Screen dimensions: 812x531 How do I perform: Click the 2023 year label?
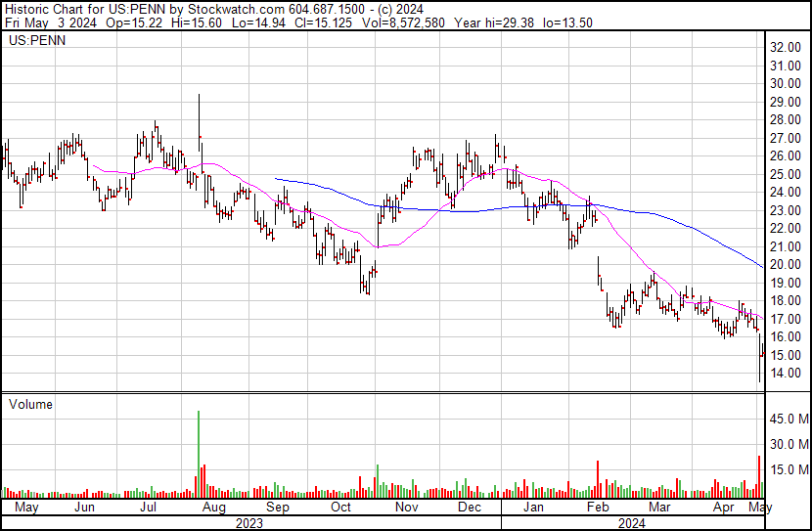click(249, 523)
